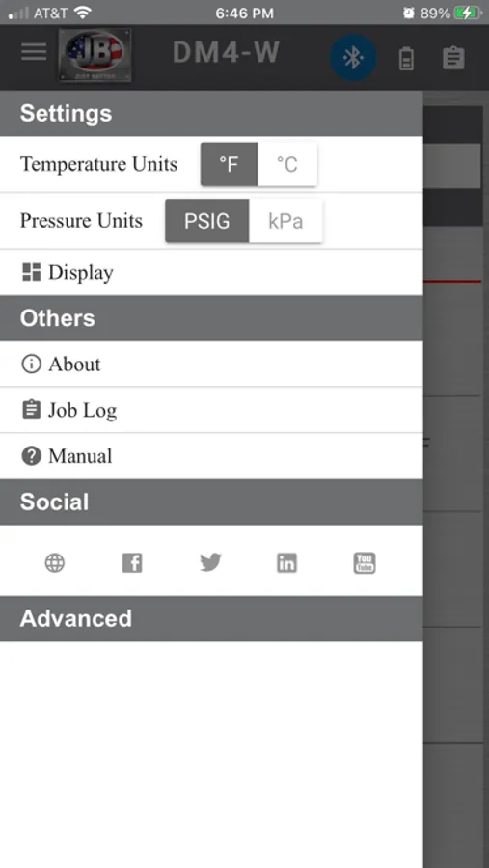Screen dimensions: 489x868
Task: Tap the dimmed area to close drawer
Action: [456, 478]
